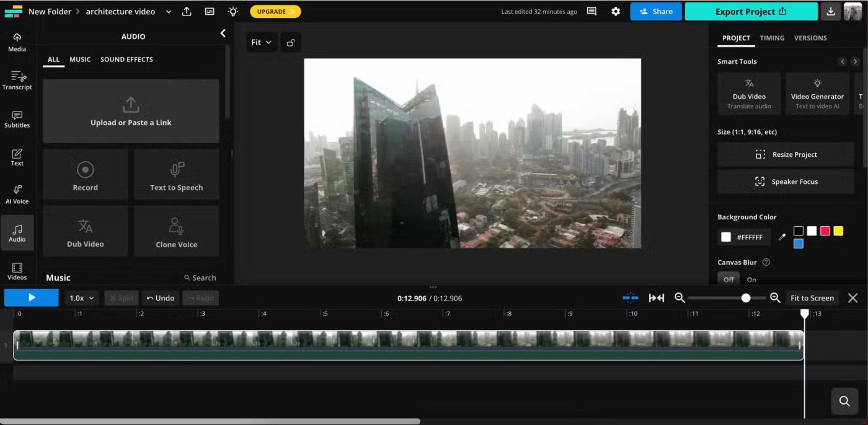Open the 1.0x playback speed dropdown
The height and width of the screenshot is (425, 868).
[x=81, y=298]
